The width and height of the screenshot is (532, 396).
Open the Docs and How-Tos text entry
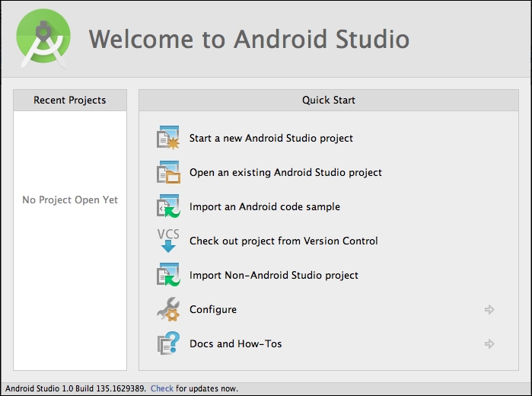coord(235,343)
